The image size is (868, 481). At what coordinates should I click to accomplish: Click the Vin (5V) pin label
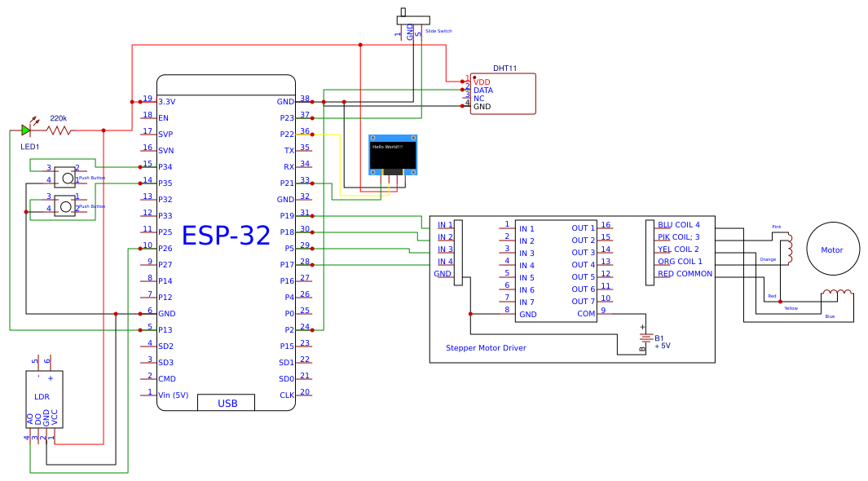click(x=173, y=394)
